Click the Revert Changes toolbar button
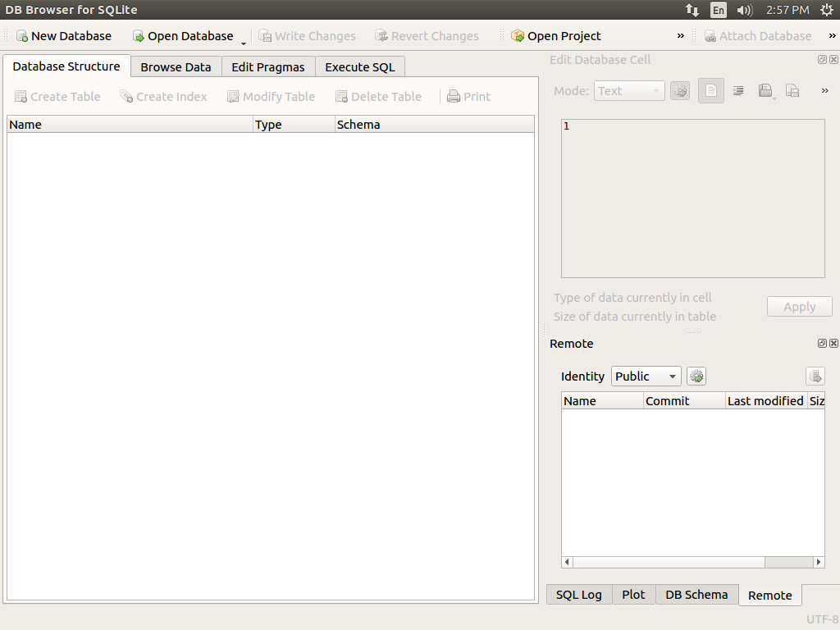Screen dimensions: 840x630 point(427,36)
